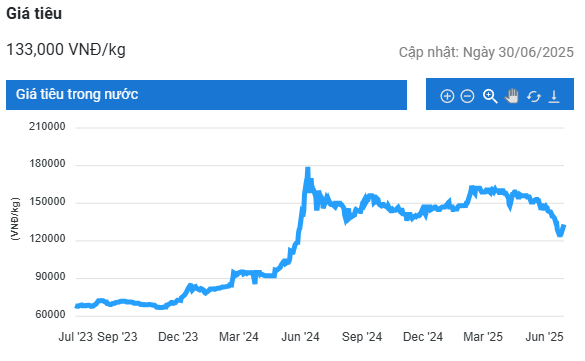Click the 180000 y-axis label

(x=47, y=164)
